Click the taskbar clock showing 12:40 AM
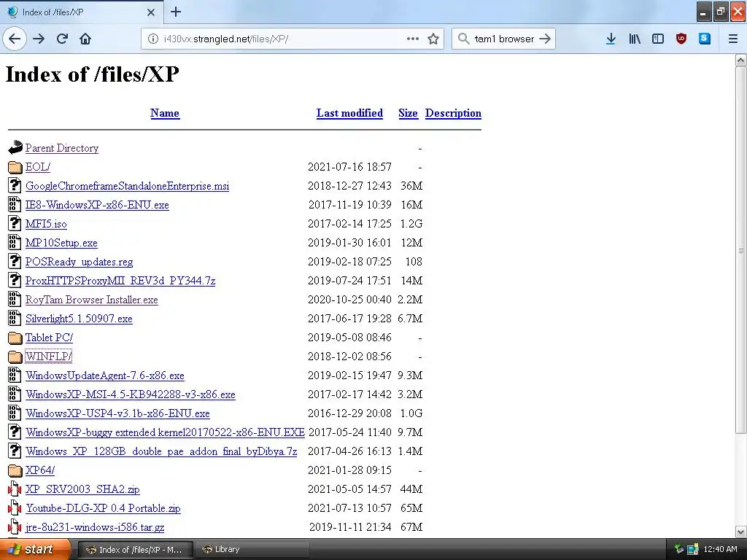 pos(720,549)
